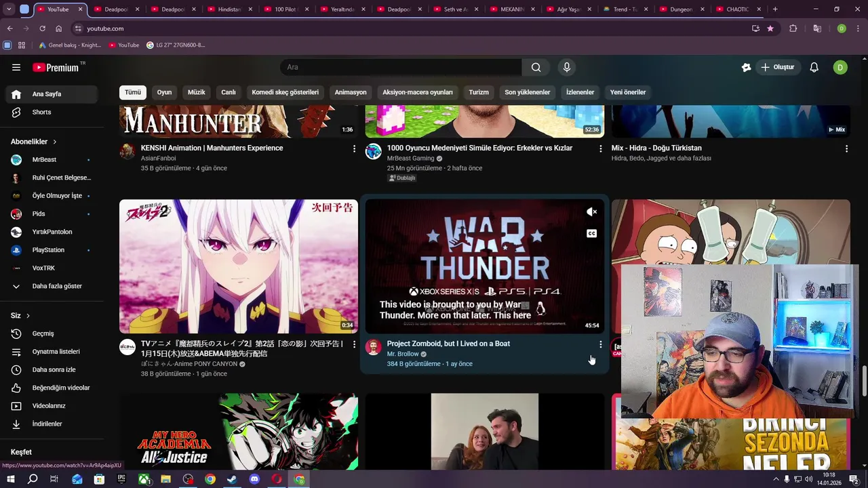Select the Oyun filter chip
The image size is (868, 488).
tap(165, 92)
